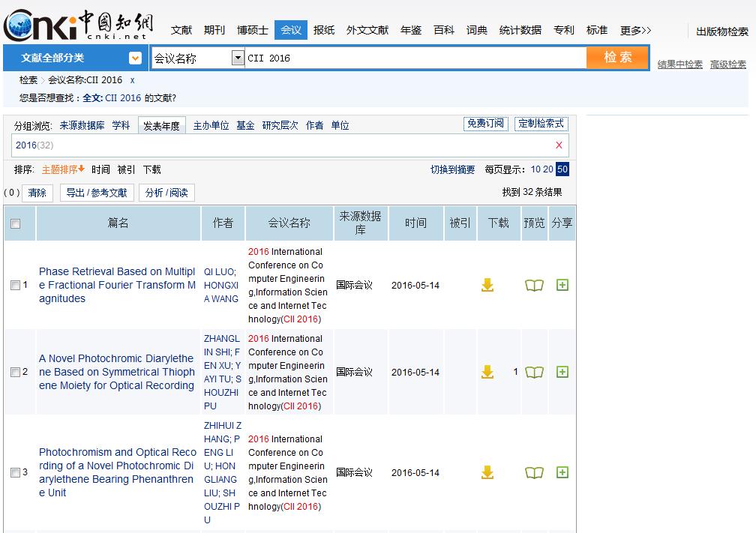Toggle the select-all checkbox in table header
756x533 pixels.
click(x=16, y=223)
